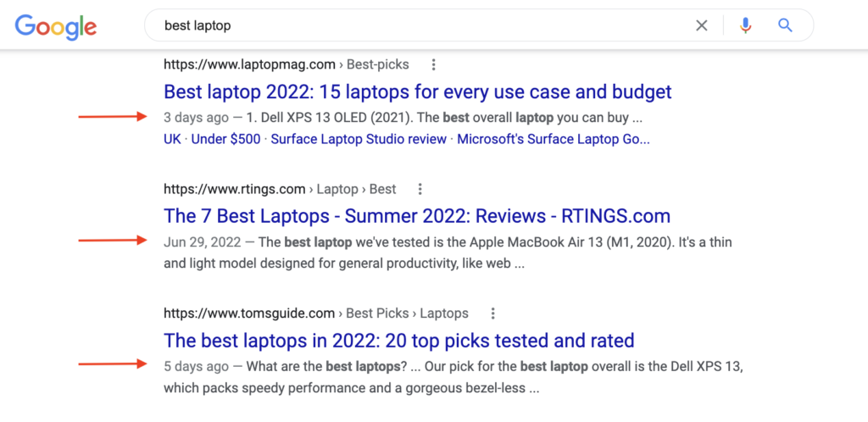Click the laptopmag.com URL breadcrumb

tap(287, 64)
